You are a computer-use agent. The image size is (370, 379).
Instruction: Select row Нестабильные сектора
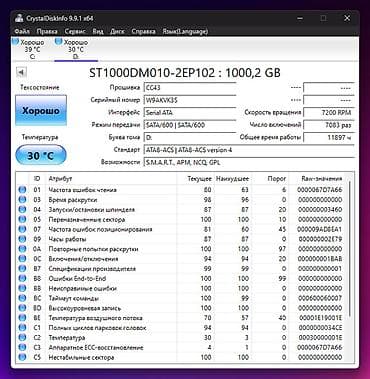pyautogui.click(x=181, y=357)
